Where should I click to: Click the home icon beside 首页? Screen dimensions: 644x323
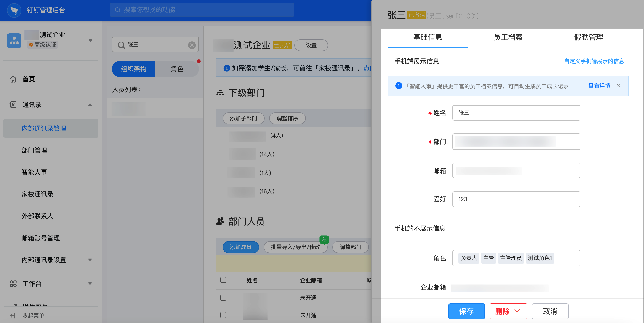pyautogui.click(x=13, y=79)
